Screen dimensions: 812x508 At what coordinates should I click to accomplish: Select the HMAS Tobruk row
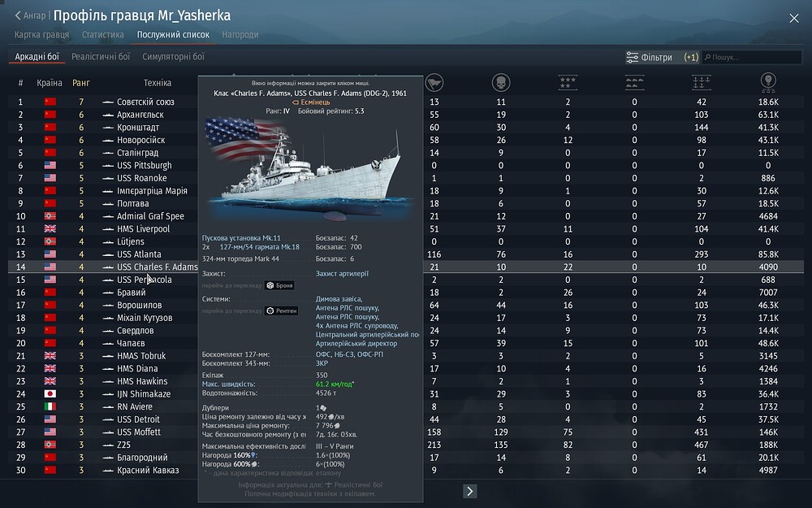(406, 356)
